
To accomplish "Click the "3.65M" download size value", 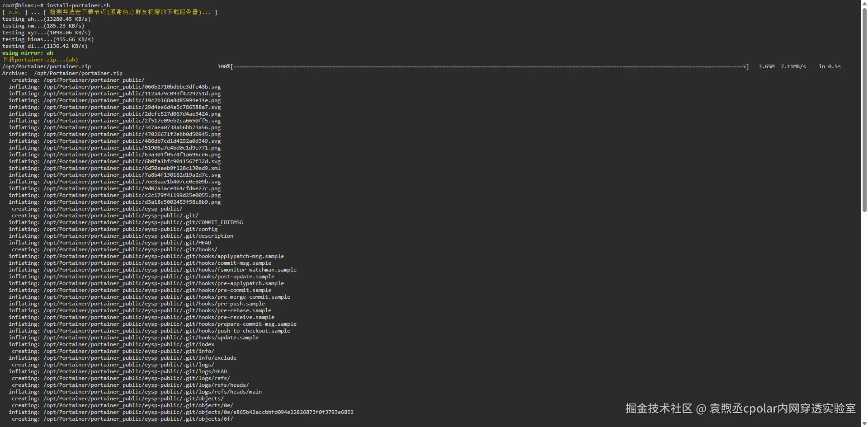I will 766,66.
